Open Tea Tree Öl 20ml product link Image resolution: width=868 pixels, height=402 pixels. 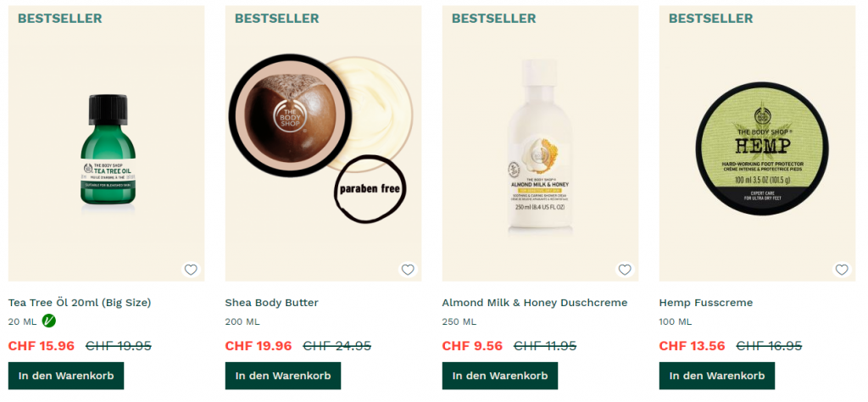80,303
